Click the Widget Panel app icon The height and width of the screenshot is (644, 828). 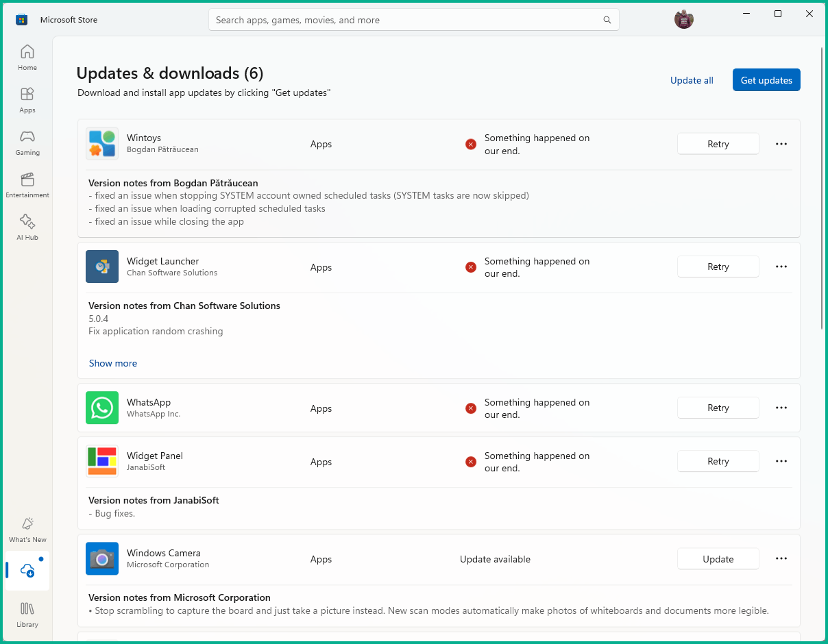(x=102, y=461)
